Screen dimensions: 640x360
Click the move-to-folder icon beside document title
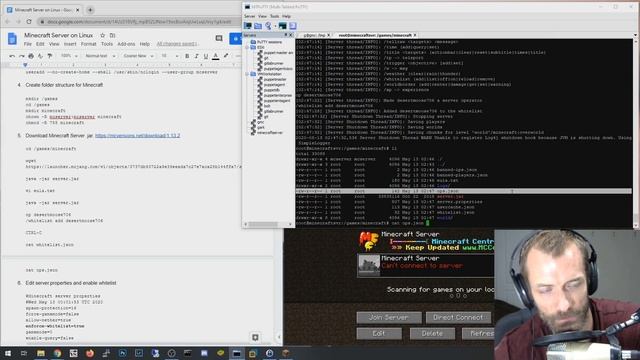tap(112, 36)
